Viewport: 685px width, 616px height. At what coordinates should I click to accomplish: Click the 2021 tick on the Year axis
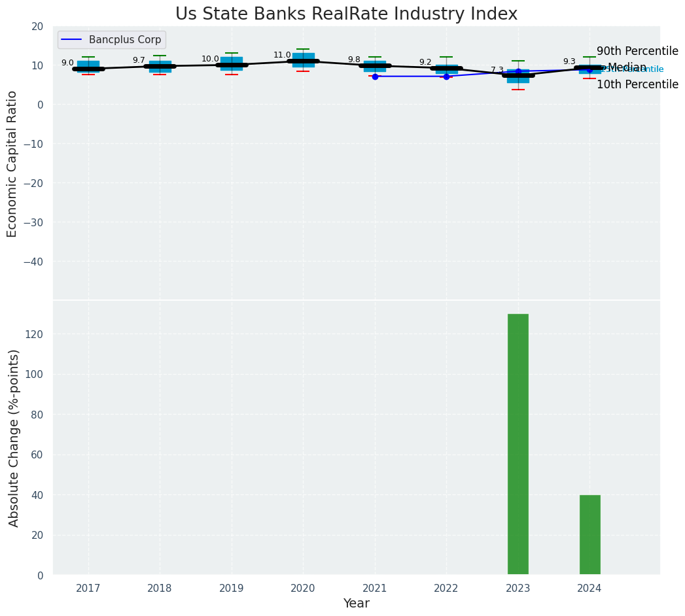(375, 589)
